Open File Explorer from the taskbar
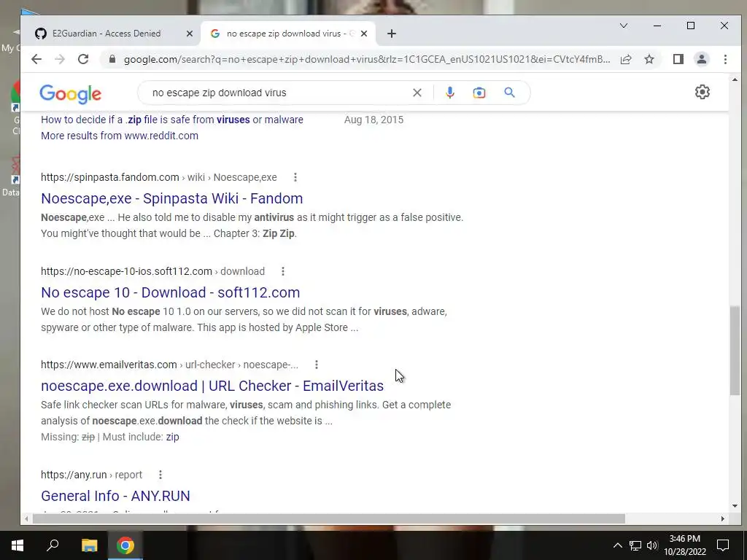747x560 pixels. pyautogui.click(x=89, y=545)
